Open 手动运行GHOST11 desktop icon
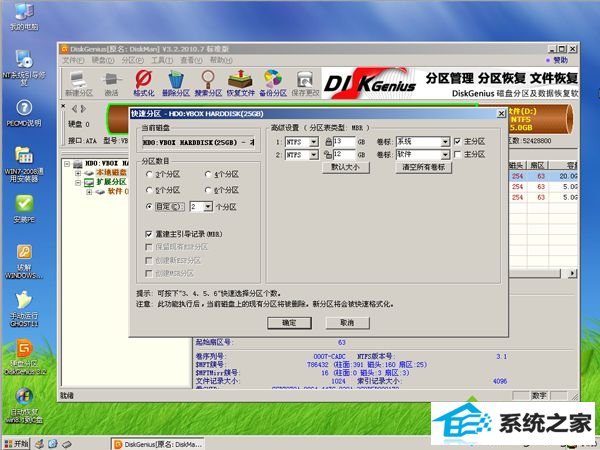The image size is (600, 450). click(24, 310)
